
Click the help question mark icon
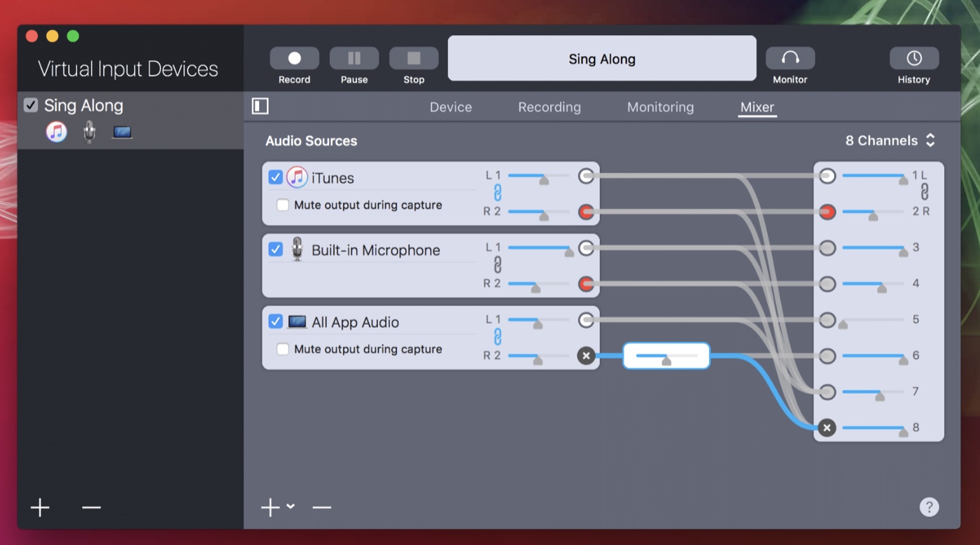[929, 506]
